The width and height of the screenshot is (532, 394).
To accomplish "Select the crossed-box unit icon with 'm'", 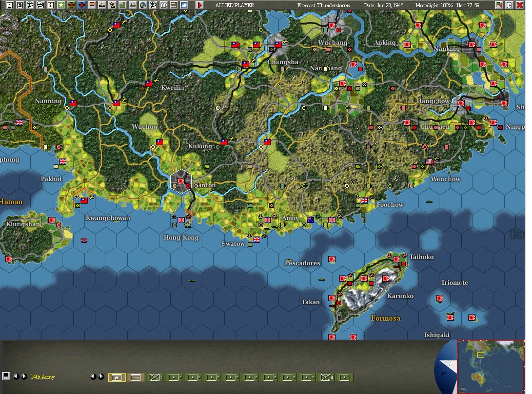I will [326, 378].
